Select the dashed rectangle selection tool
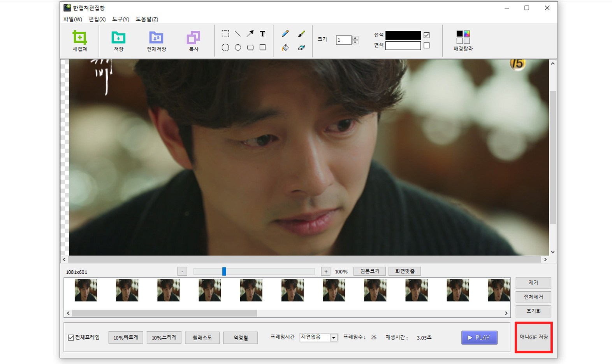The width and height of the screenshot is (612, 364). [x=225, y=34]
